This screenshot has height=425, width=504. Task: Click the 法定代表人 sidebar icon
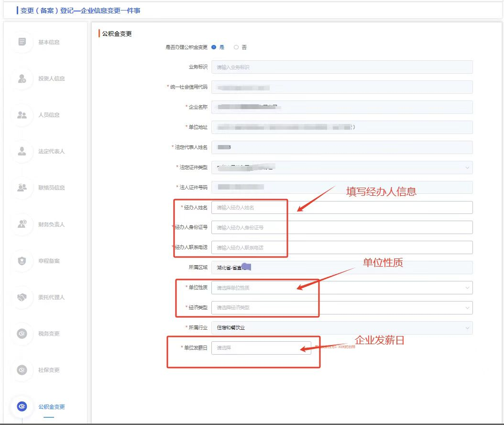[x=22, y=151]
